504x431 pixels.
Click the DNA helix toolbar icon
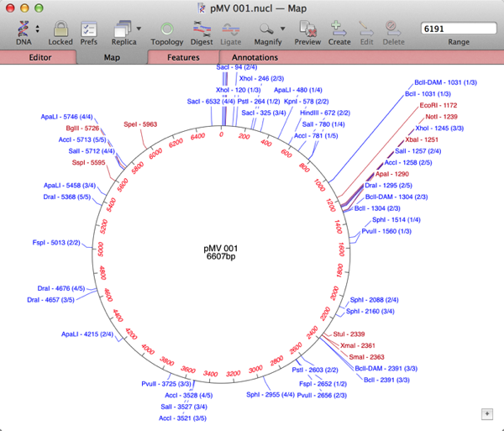[x=20, y=28]
